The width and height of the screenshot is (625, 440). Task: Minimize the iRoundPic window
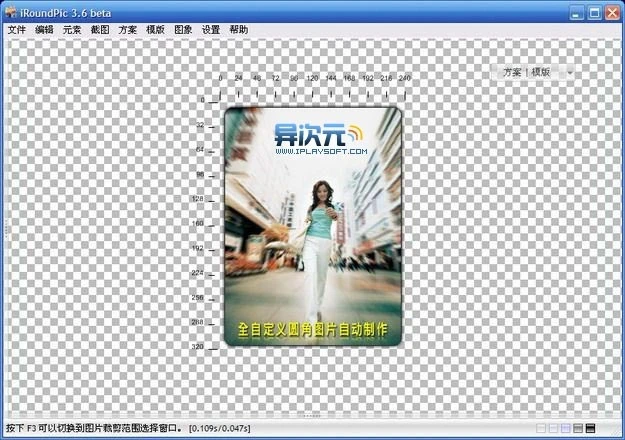pyautogui.click(x=576, y=12)
